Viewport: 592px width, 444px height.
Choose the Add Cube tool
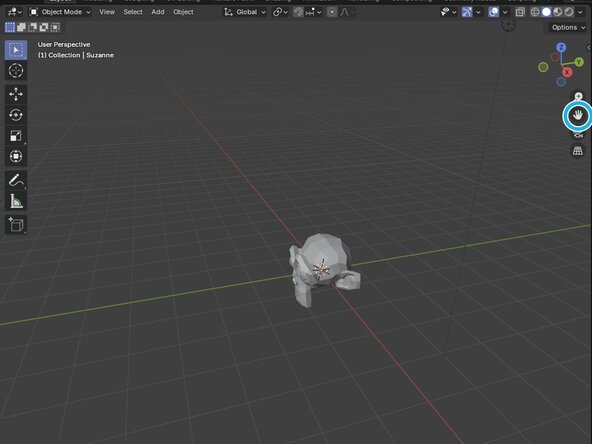point(16,225)
